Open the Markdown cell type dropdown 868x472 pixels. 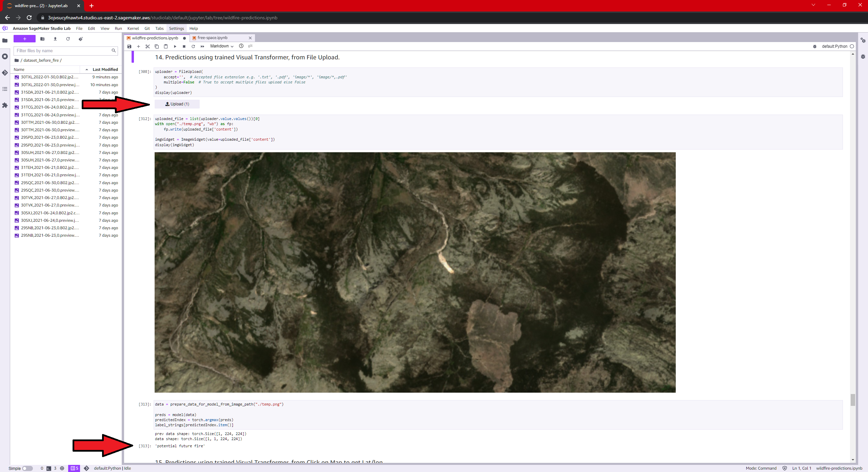pyautogui.click(x=222, y=46)
